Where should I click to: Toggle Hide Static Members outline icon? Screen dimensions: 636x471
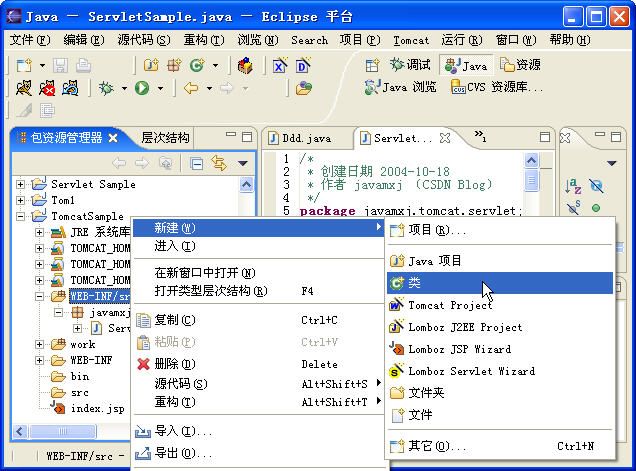pos(574,208)
